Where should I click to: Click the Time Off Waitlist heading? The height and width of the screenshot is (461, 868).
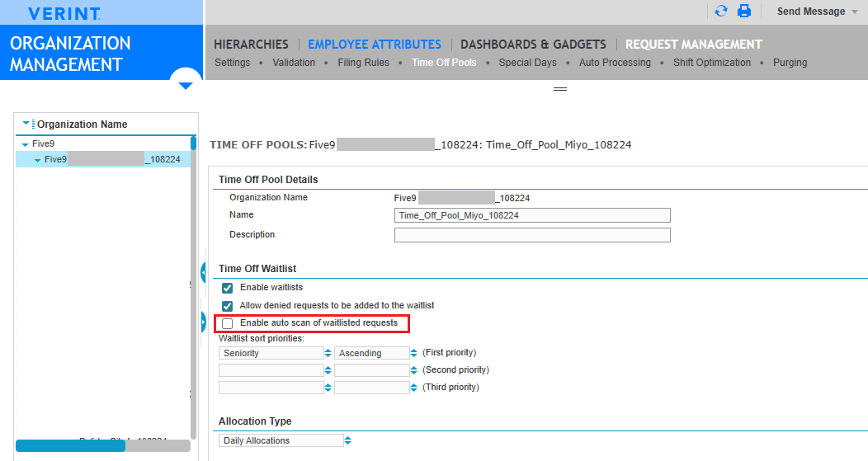[x=257, y=268]
